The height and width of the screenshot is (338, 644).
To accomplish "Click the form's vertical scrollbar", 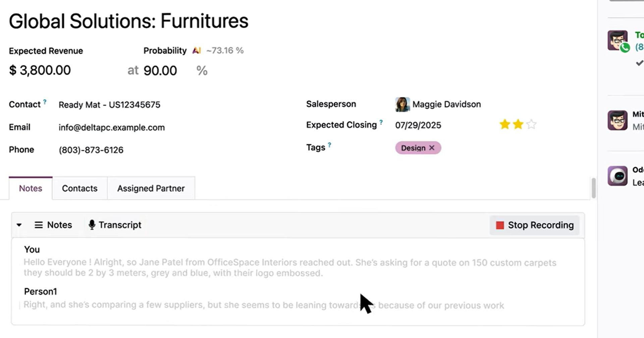I will (x=594, y=188).
